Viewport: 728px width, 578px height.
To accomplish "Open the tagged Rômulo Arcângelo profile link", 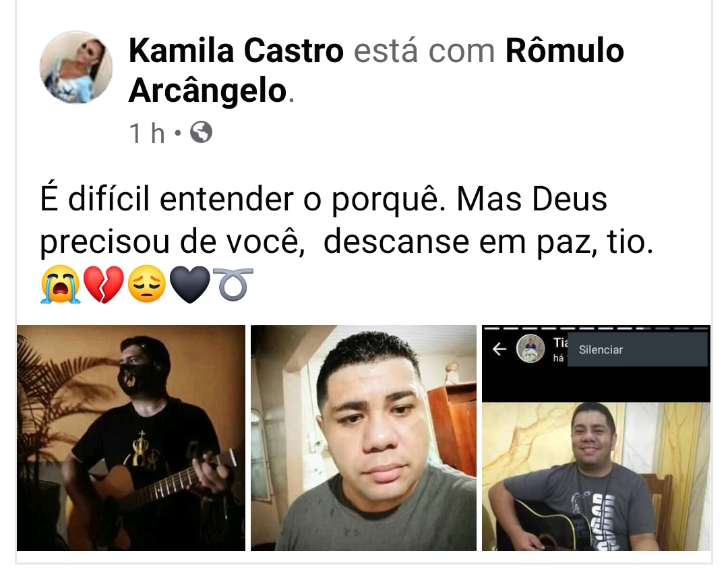I will 377,70.
